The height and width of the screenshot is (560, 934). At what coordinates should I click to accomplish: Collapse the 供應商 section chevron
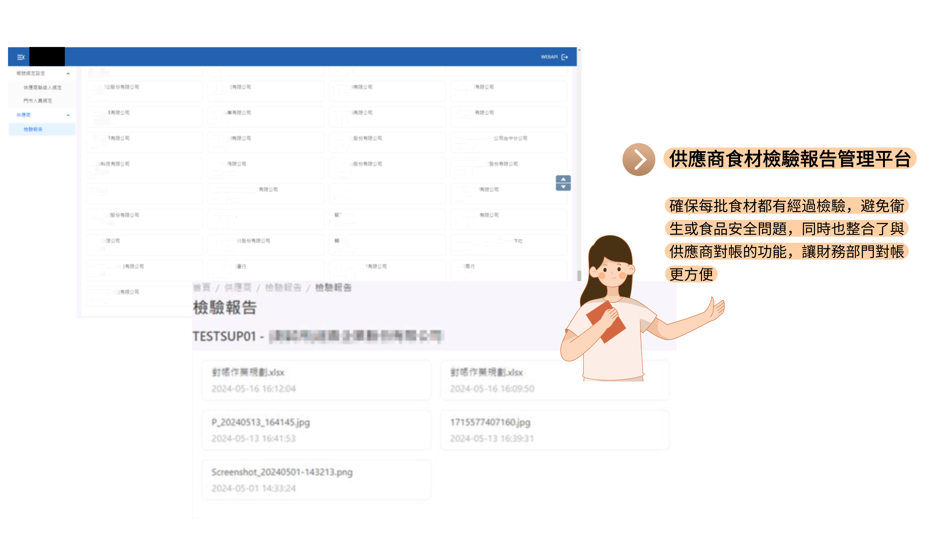click(68, 115)
